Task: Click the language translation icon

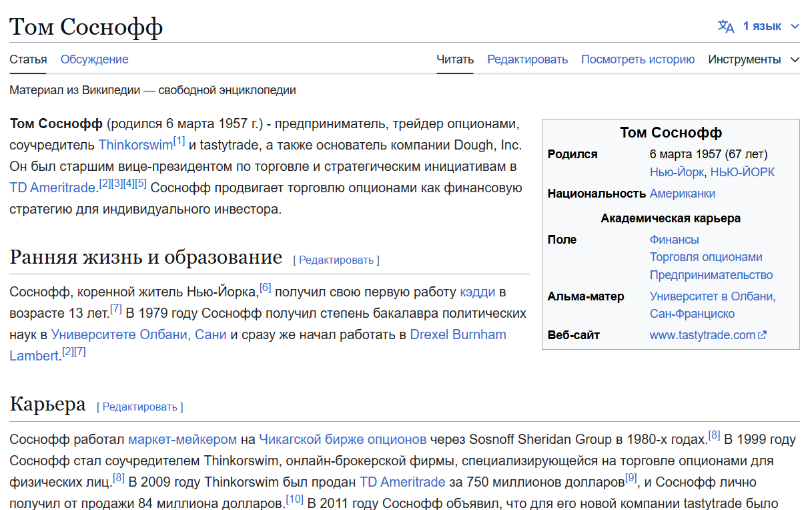Action: pyautogui.click(x=725, y=27)
